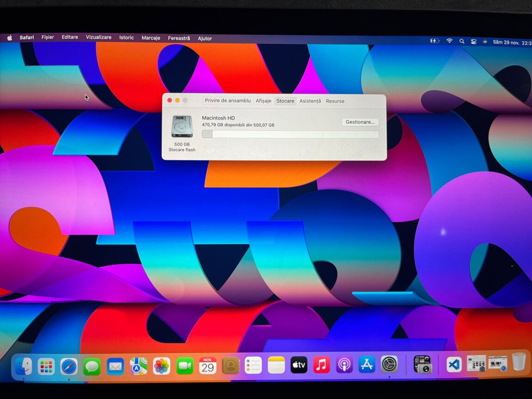Click the Gestionare... button
532x399 pixels.
click(x=360, y=122)
